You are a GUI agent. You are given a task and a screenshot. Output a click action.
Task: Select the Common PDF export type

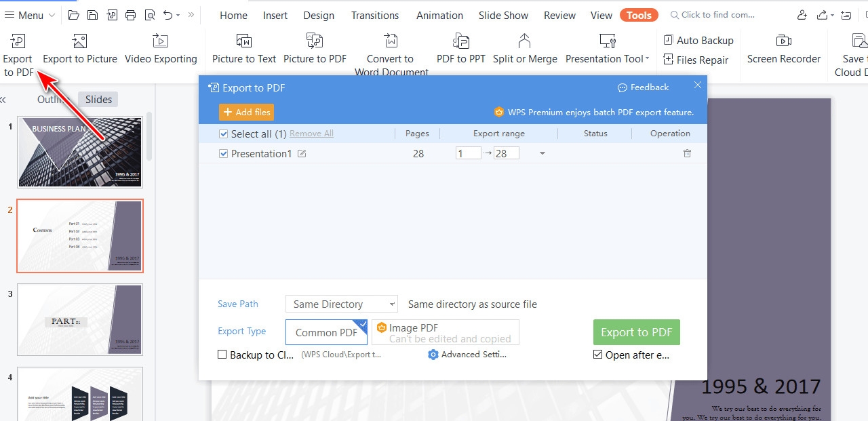click(326, 332)
